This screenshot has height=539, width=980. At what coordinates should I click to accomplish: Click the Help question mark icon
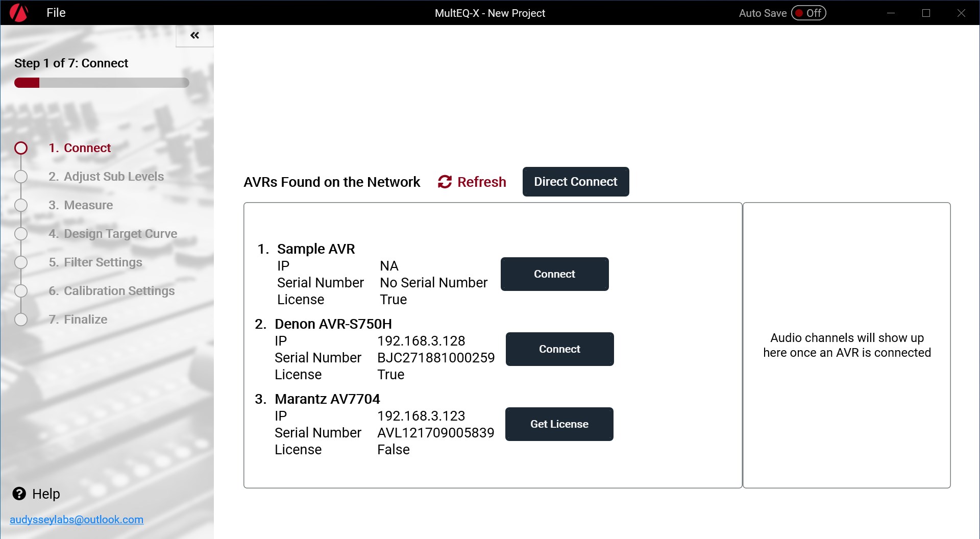pyautogui.click(x=19, y=494)
